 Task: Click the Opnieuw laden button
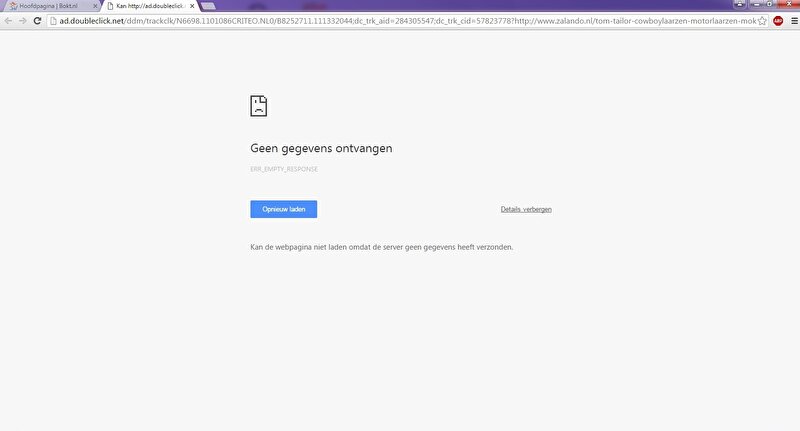284,209
